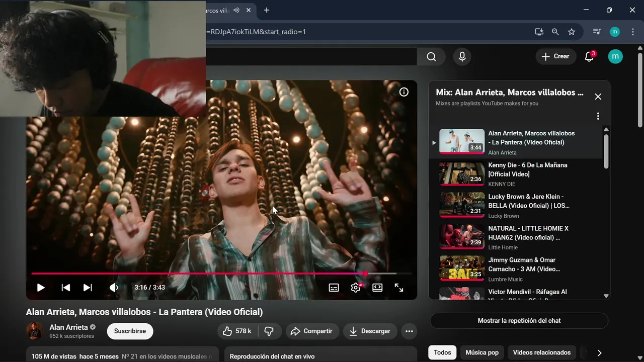Viewport: 644px width, 362px height.
Task: Click the Mix playlist title heading
Action: (x=510, y=93)
